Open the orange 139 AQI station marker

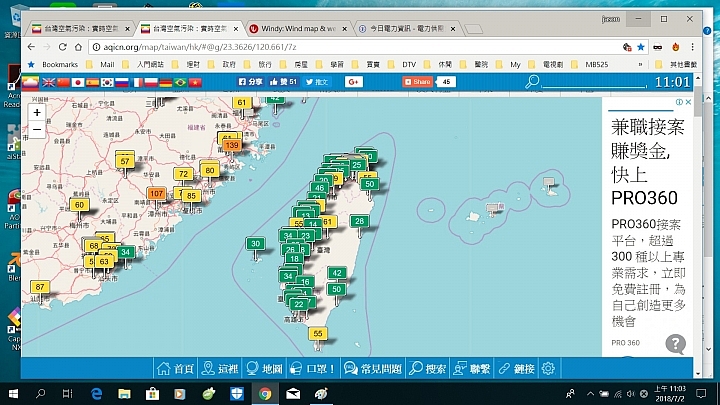232,146
